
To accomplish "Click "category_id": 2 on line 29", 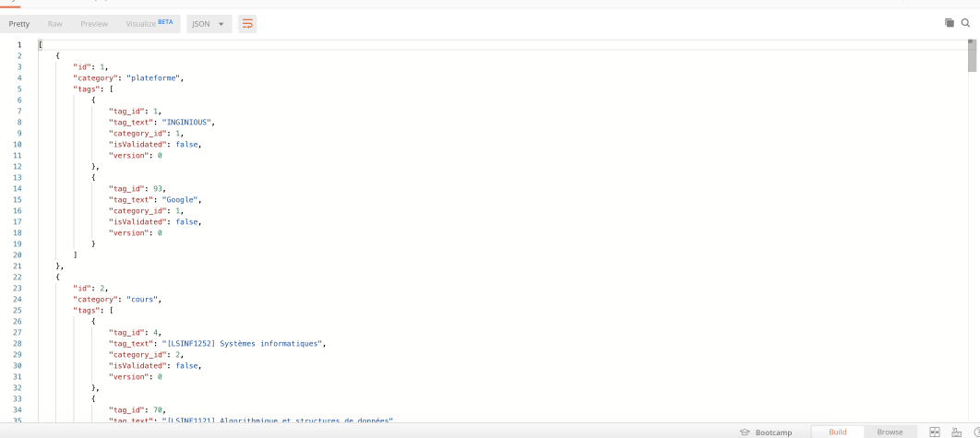I will click(x=146, y=354).
